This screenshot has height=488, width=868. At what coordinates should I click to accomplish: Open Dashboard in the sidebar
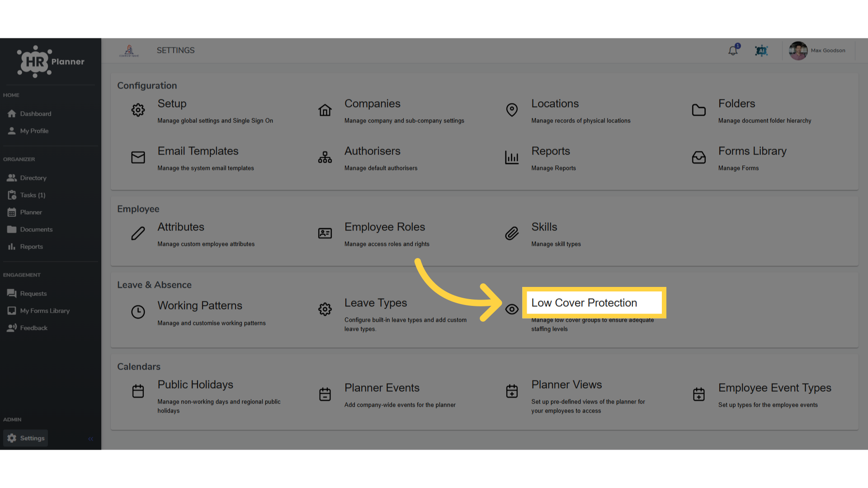click(29, 114)
